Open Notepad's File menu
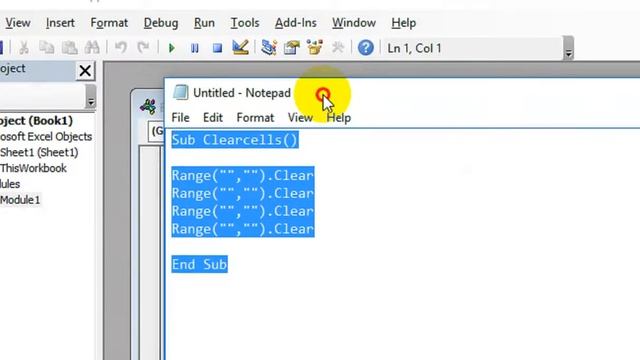 [180, 118]
